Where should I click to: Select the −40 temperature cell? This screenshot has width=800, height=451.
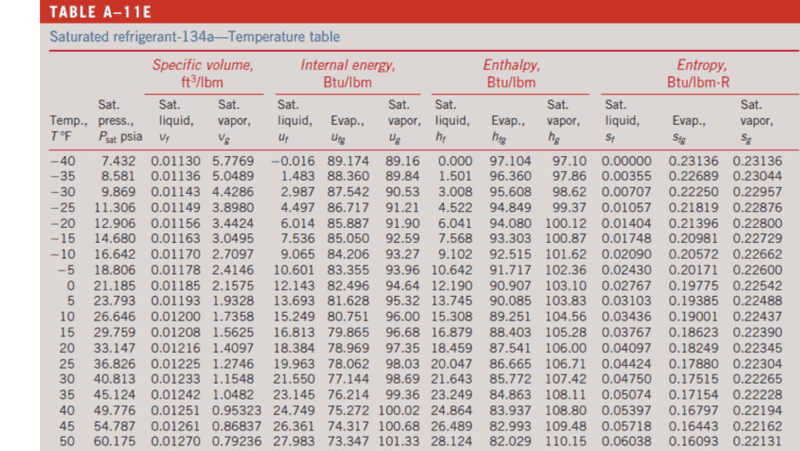(64, 159)
